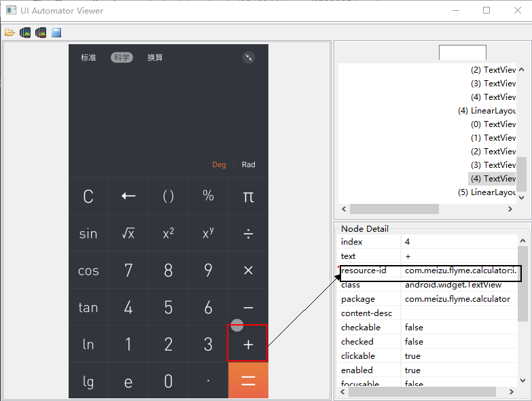Click the Node Detail scroll down arrow

(x=523, y=381)
